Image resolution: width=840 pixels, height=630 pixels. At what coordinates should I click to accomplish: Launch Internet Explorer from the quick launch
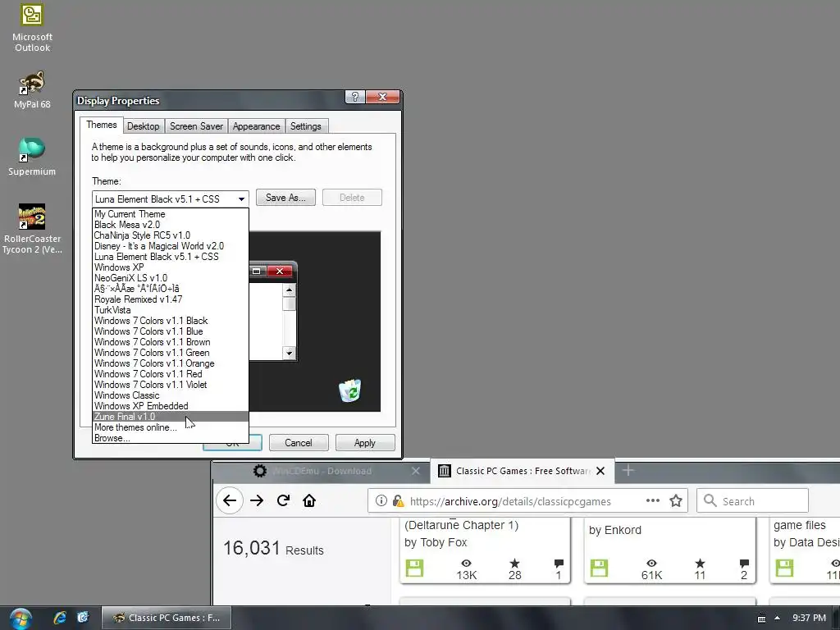pos(60,618)
